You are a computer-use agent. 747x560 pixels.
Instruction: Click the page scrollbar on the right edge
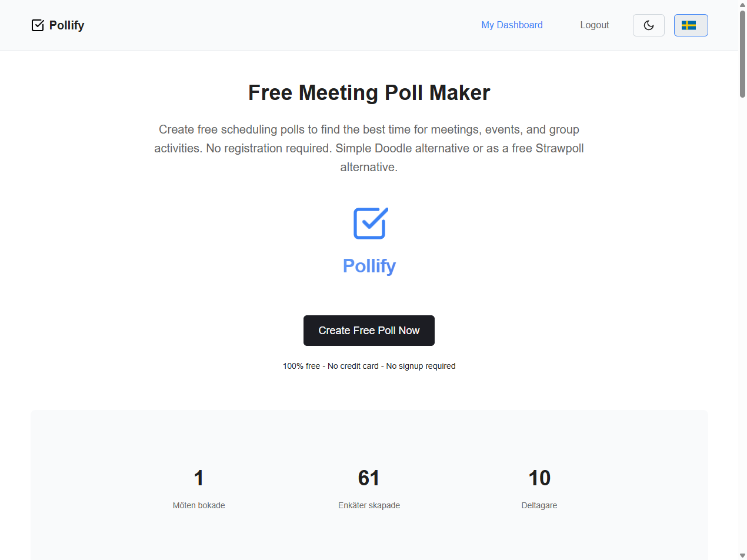pos(742,50)
